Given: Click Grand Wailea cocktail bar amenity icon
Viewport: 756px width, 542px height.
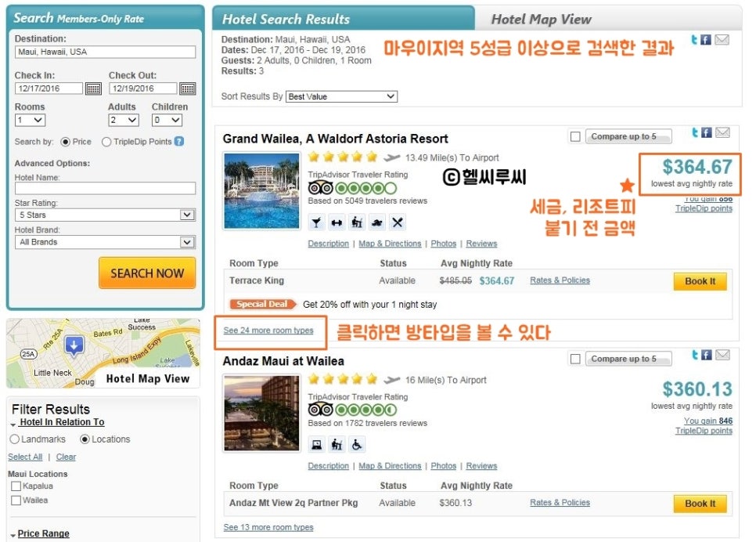Looking at the screenshot, I should 316,222.
